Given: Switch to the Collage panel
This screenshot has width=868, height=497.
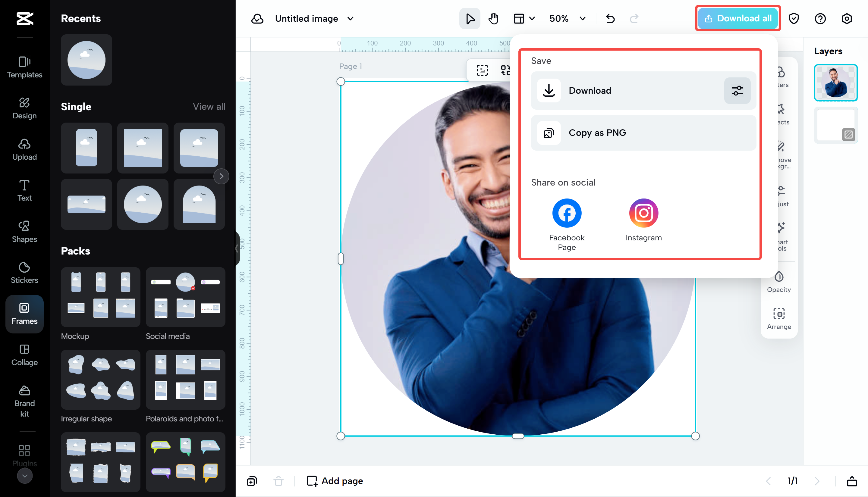Looking at the screenshot, I should click(24, 355).
